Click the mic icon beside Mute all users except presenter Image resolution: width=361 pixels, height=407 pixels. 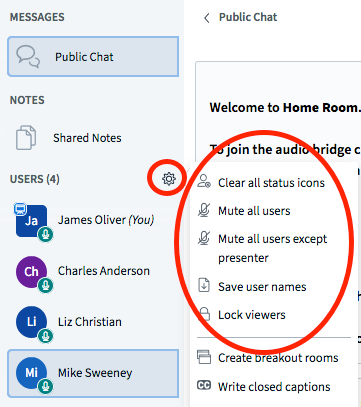point(204,238)
